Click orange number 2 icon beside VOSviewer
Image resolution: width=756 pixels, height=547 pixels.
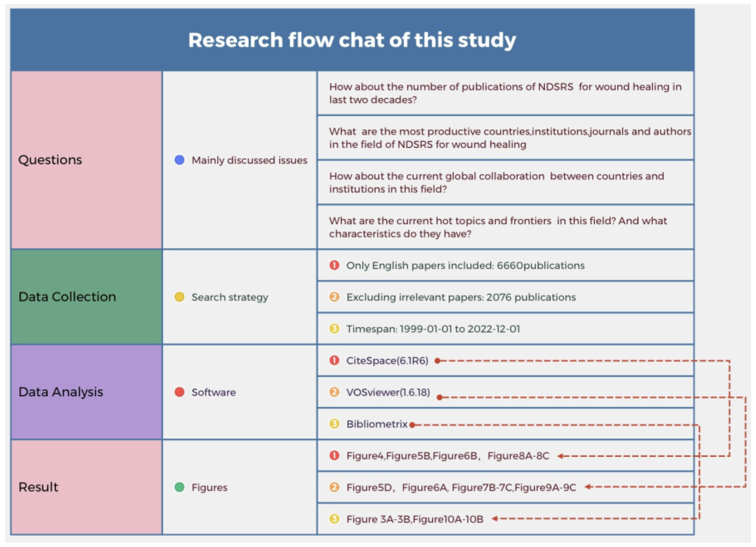coord(334,392)
